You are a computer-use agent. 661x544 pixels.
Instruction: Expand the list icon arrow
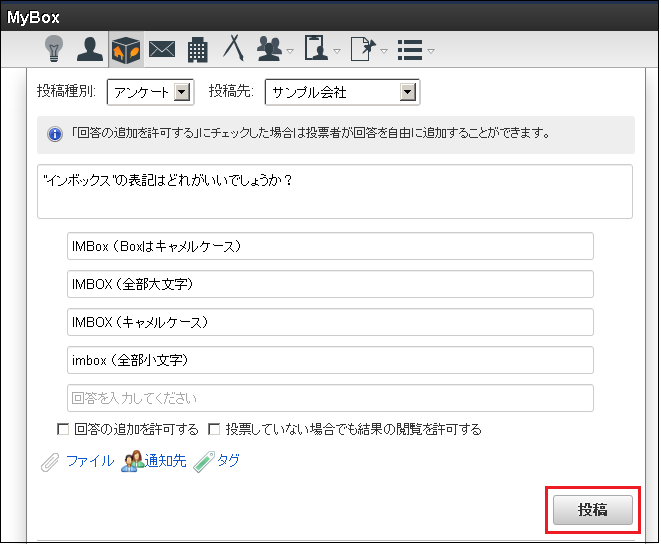[x=431, y=51]
